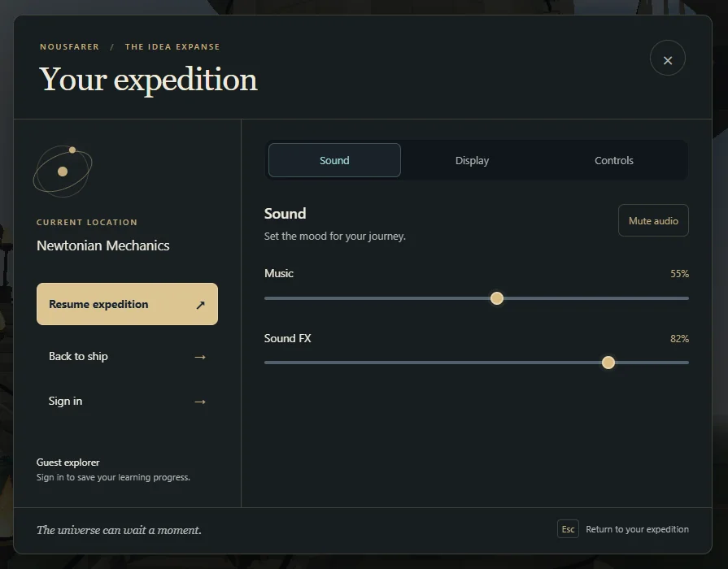Click the arrow icon on Resume expedition
Image resolution: width=728 pixels, height=569 pixels.
click(200, 305)
